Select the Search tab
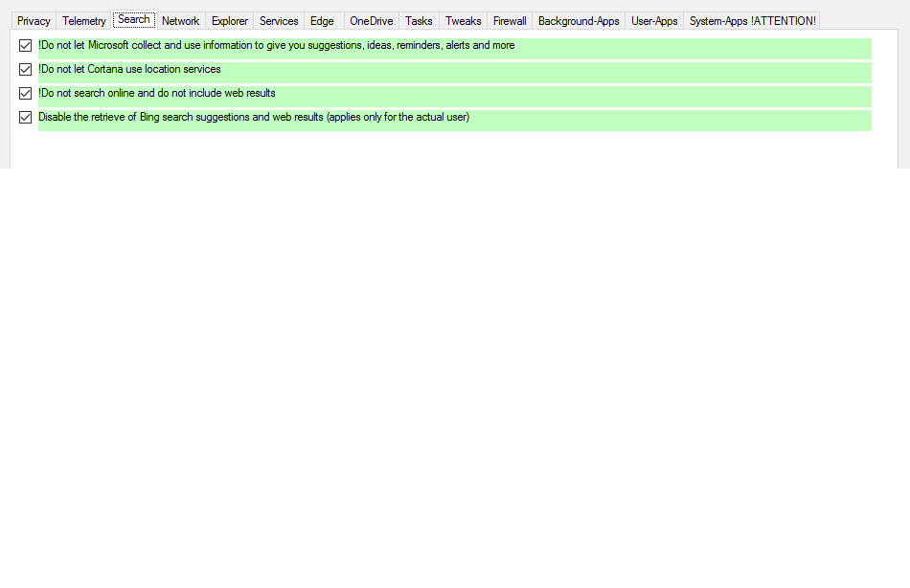Viewport: 910px width, 588px height. [x=134, y=19]
